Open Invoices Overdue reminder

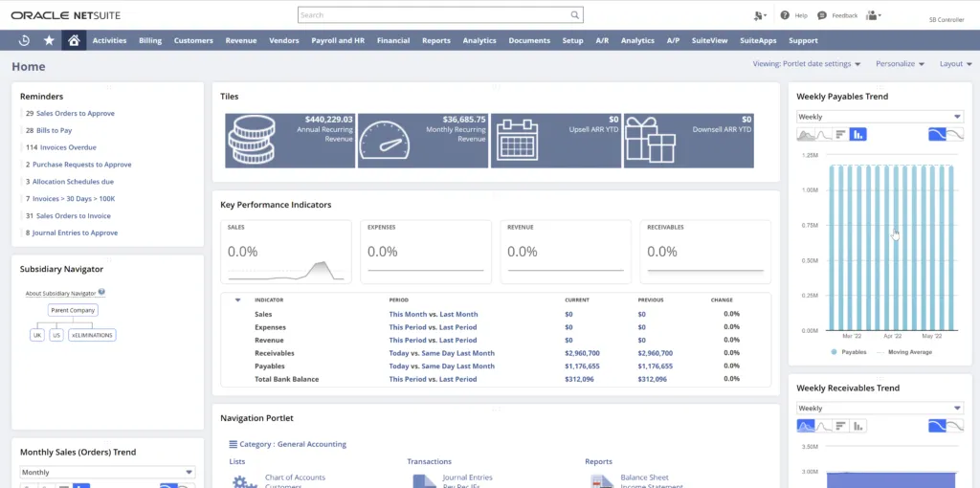(x=68, y=147)
